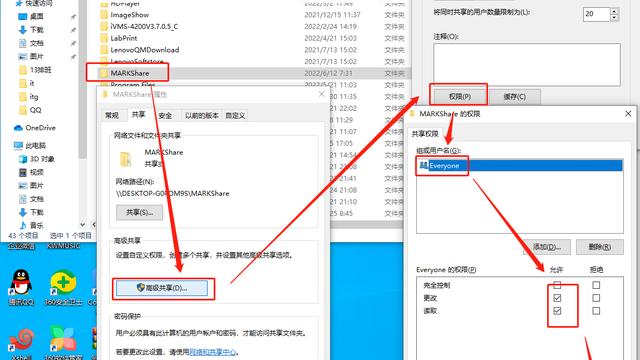640x360 pixels.
Task: Open 视频 under This PC
Action: pos(36,172)
